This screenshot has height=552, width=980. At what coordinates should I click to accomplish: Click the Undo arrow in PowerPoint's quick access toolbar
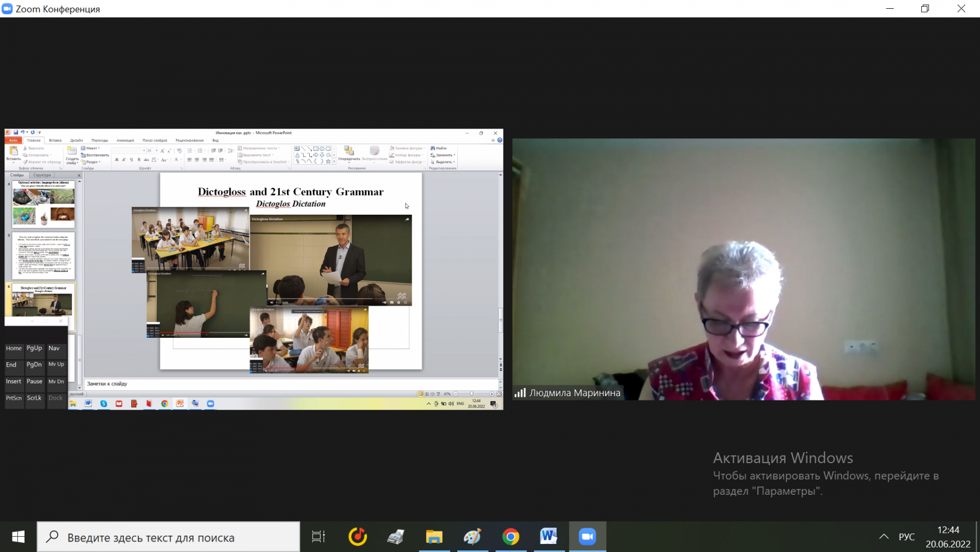click(22, 132)
